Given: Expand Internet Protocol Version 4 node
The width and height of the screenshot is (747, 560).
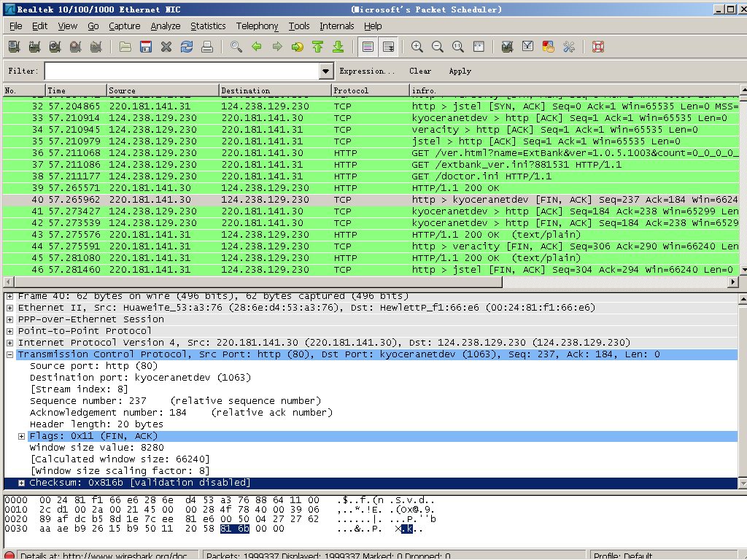Looking at the screenshot, I should pos(9,343).
